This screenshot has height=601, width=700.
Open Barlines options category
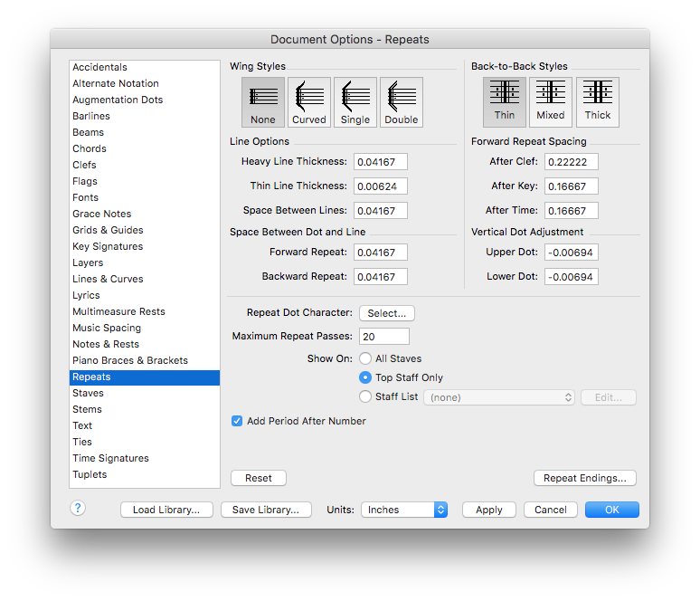(x=144, y=116)
